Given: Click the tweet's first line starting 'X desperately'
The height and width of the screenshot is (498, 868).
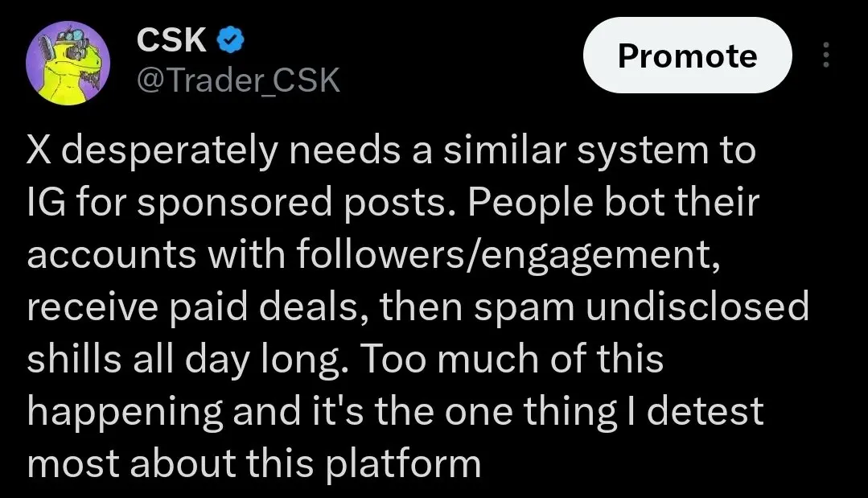Looking at the screenshot, I should pos(392,151).
